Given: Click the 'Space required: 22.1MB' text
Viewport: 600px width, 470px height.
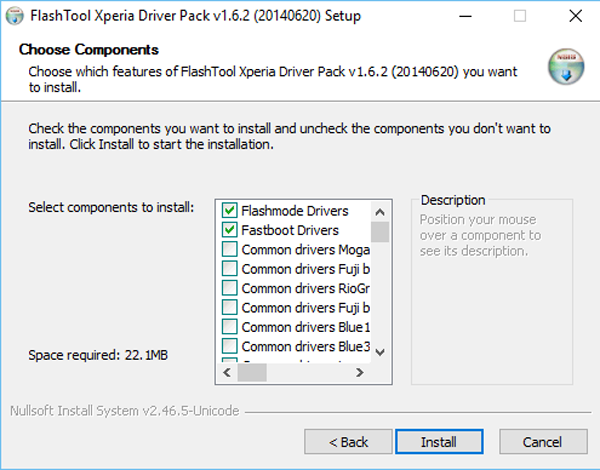Looking at the screenshot, I should click(98, 355).
